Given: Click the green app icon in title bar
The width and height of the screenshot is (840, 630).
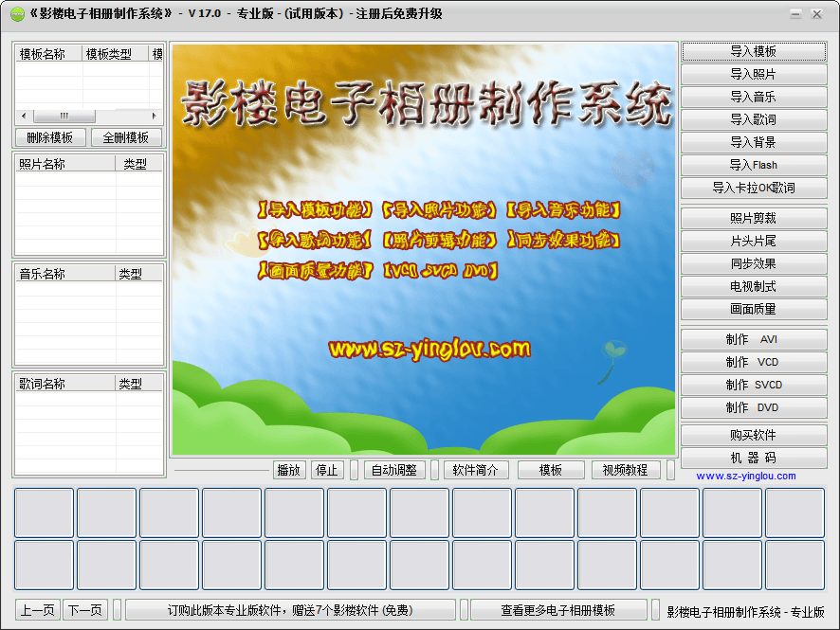Looking at the screenshot, I should (17, 14).
